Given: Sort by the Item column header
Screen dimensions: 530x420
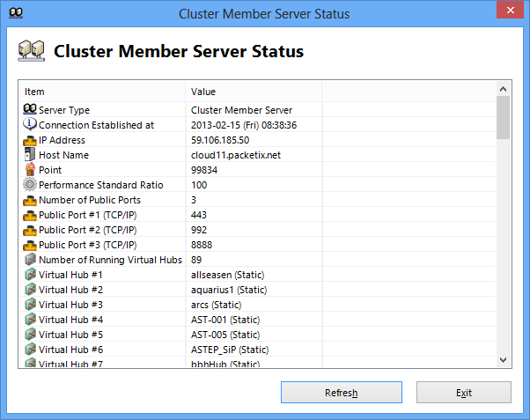Looking at the screenshot, I should point(101,92).
